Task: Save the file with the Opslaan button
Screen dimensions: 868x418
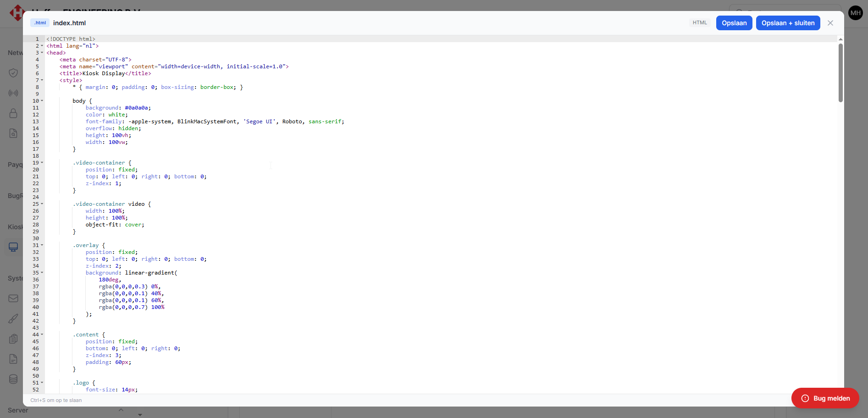Action: pyautogui.click(x=734, y=22)
